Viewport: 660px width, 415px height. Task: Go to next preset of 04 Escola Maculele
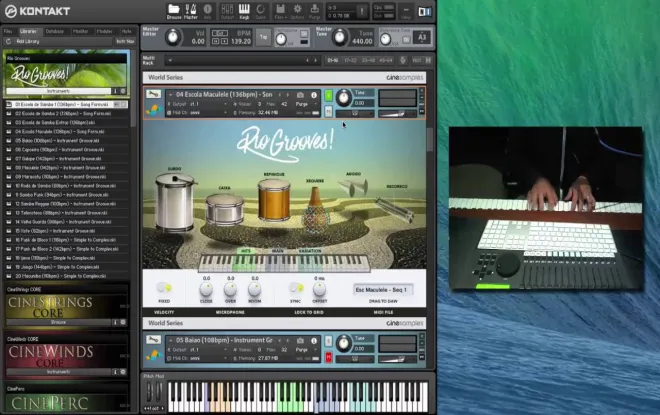tap(288, 95)
